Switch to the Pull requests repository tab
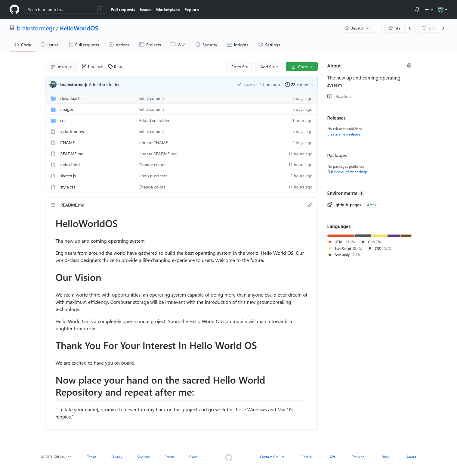Viewport: 457px width, 476px height. point(84,45)
